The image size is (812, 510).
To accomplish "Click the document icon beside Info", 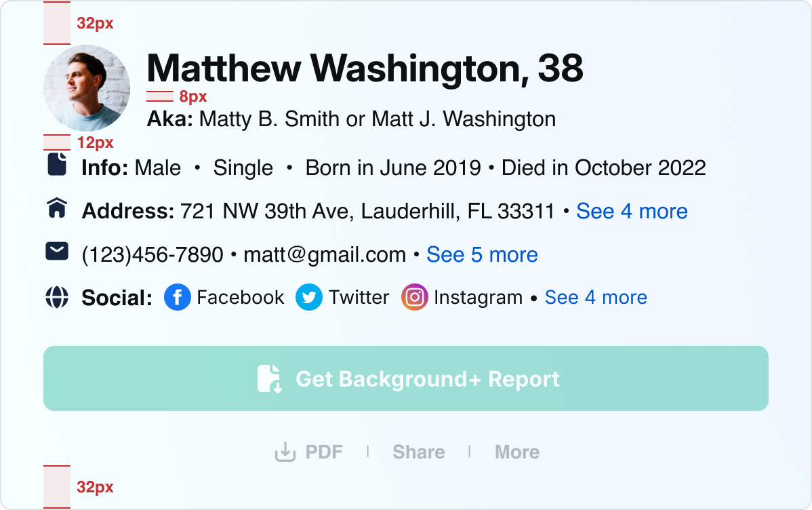I will click(57, 165).
